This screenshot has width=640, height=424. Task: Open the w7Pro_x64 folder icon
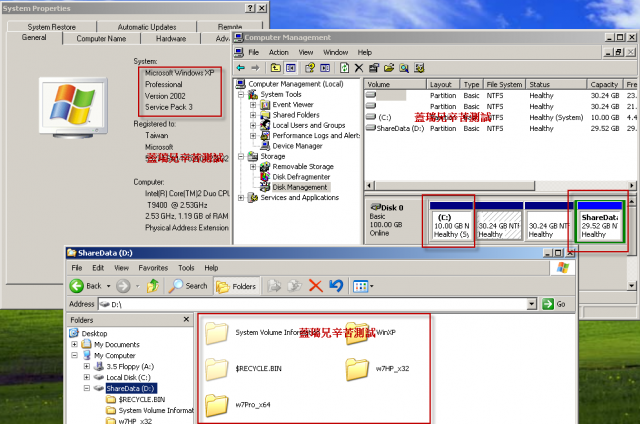tap(216, 405)
